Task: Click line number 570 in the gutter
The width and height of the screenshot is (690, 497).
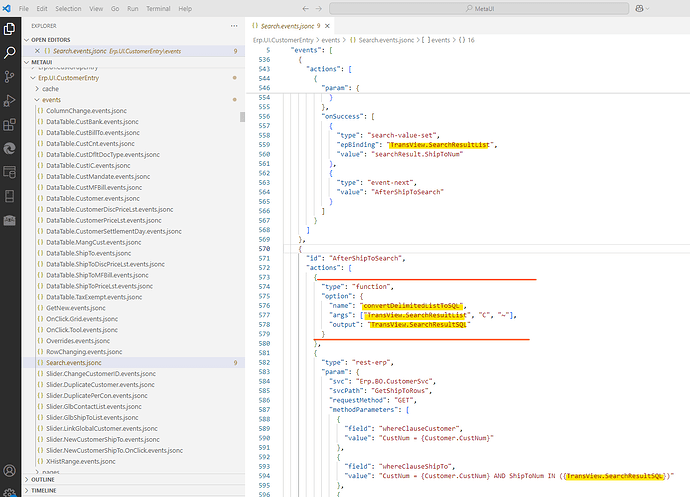Action: pos(264,249)
